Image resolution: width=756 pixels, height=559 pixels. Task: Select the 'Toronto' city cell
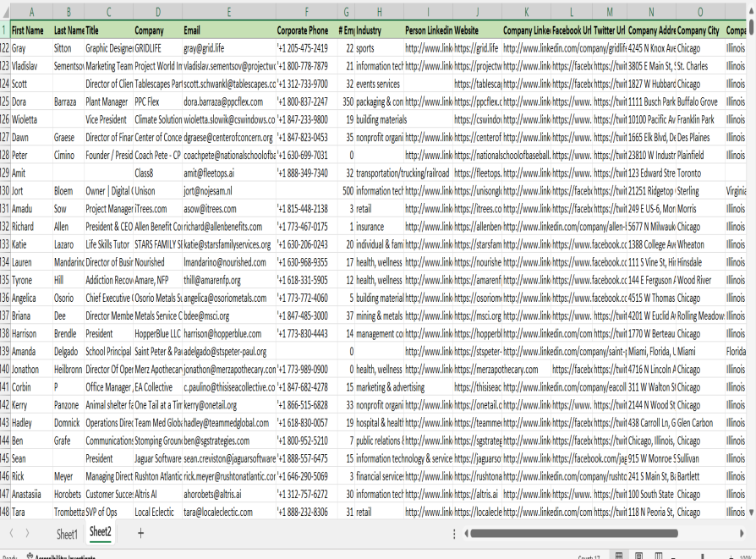pos(700,173)
